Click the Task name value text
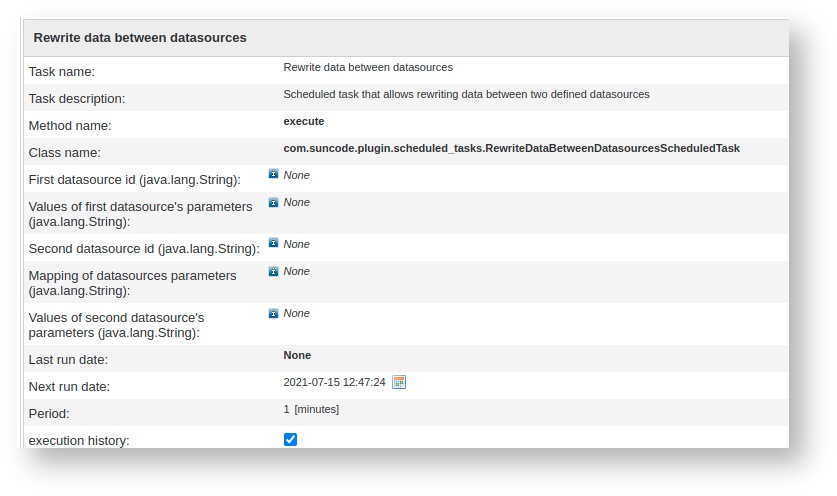The height and width of the screenshot is (496, 837). [368, 67]
